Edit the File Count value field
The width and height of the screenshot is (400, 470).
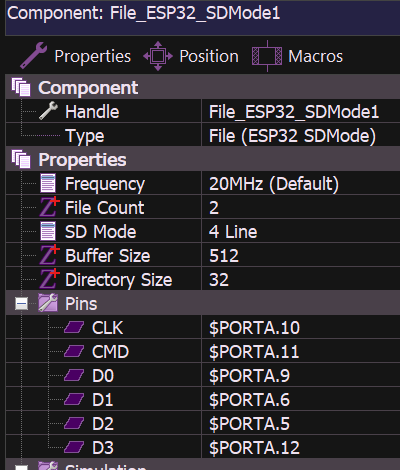point(301,208)
